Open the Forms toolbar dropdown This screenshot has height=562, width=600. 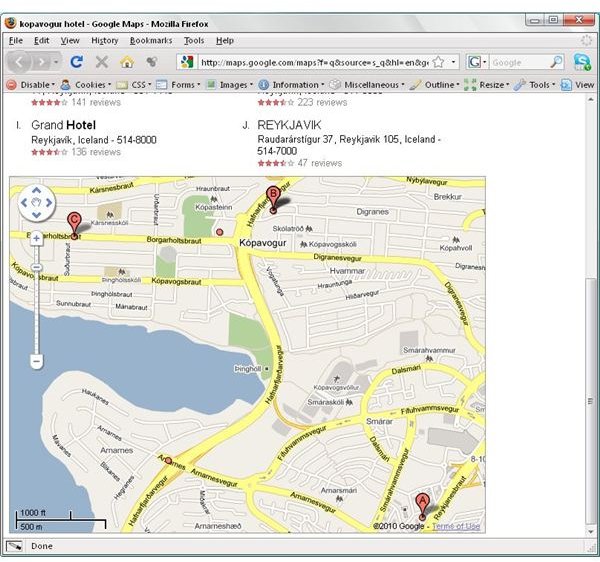pyautogui.click(x=178, y=85)
